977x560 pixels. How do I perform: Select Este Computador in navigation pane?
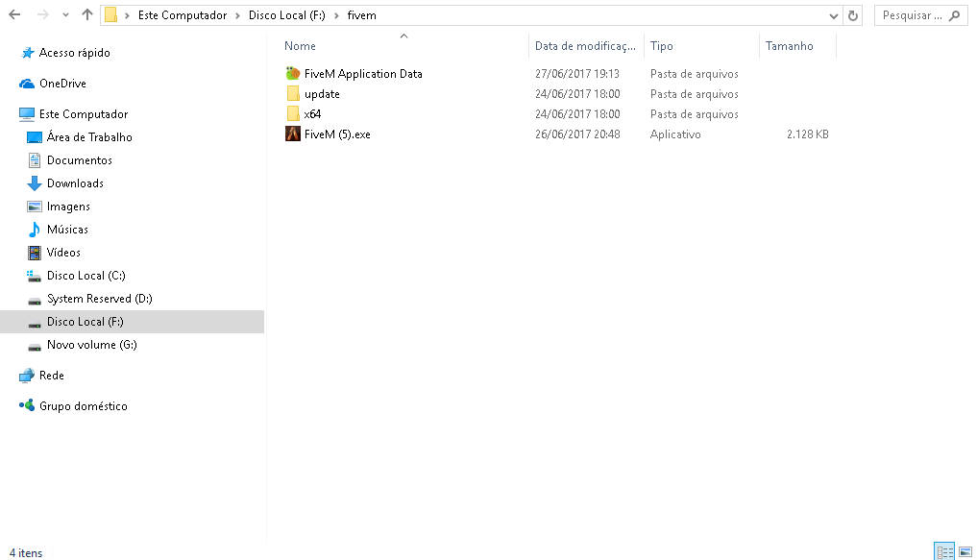pos(84,114)
